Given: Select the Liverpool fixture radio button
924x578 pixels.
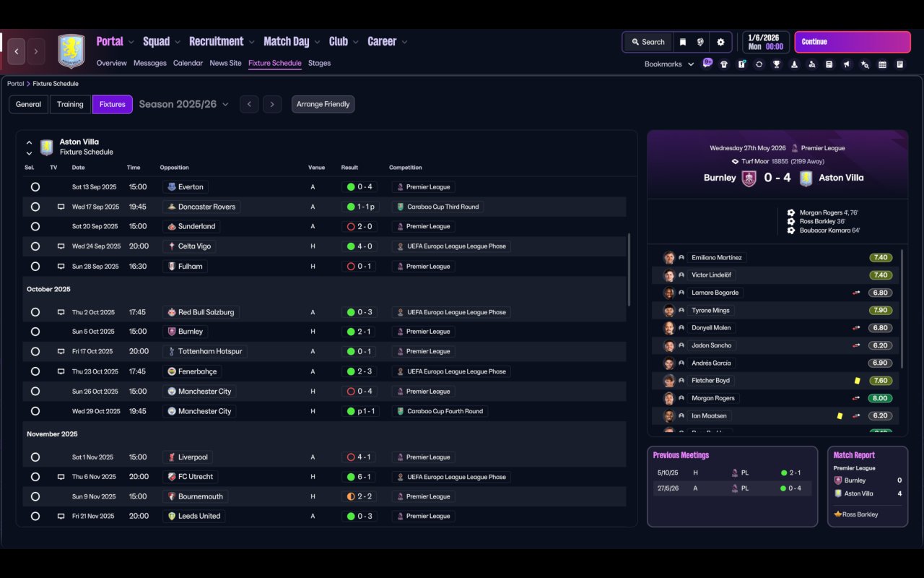Looking at the screenshot, I should pos(35,457).
